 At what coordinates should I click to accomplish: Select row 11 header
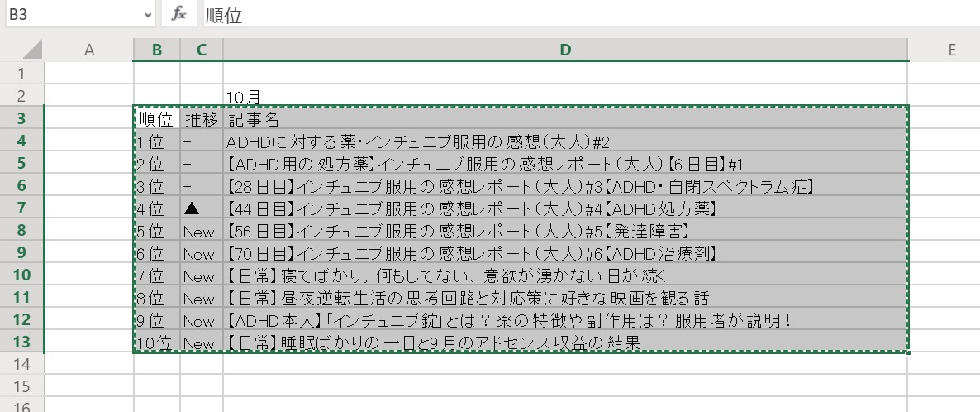(22, 297)
